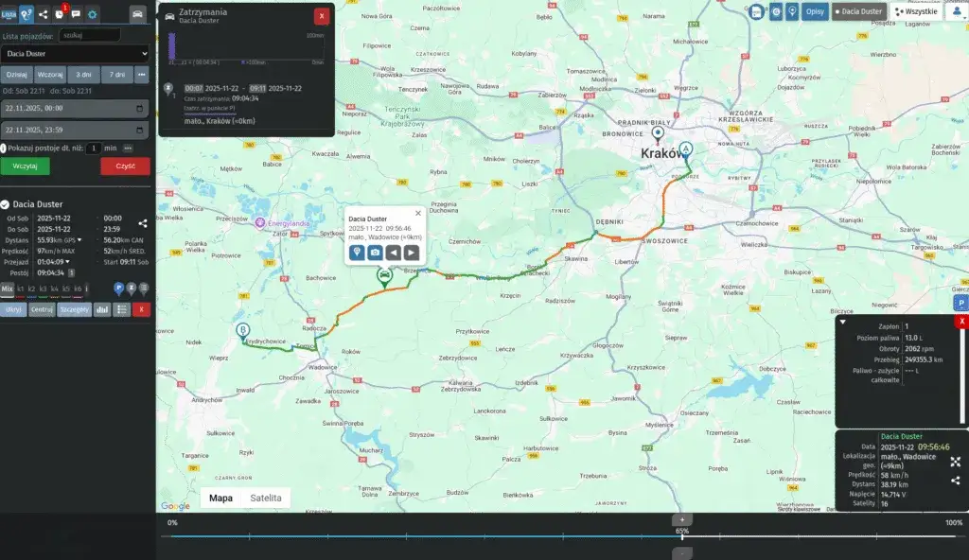Select the k1 color mode
Viewport: 969px width, 560px height.
click(21, 289)
